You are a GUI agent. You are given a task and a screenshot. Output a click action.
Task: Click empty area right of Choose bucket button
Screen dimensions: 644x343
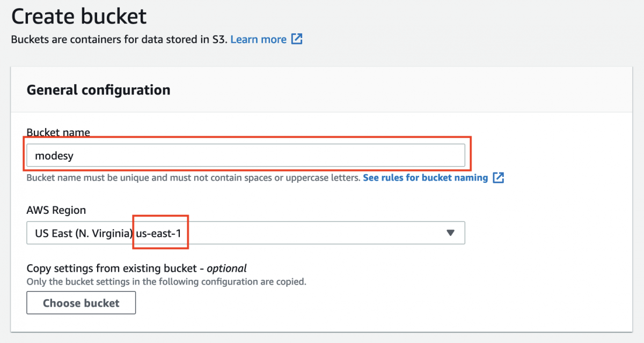[322, 303]
